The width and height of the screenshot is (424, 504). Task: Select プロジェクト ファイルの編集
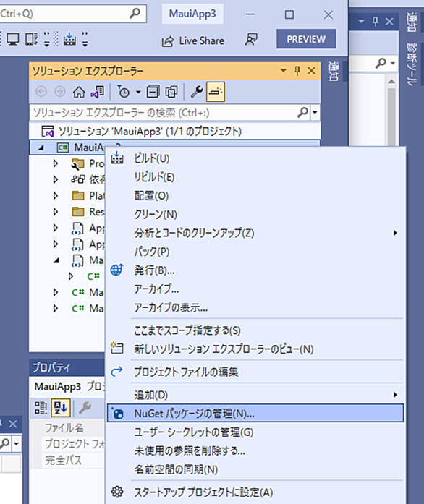(x=255, y=372)
